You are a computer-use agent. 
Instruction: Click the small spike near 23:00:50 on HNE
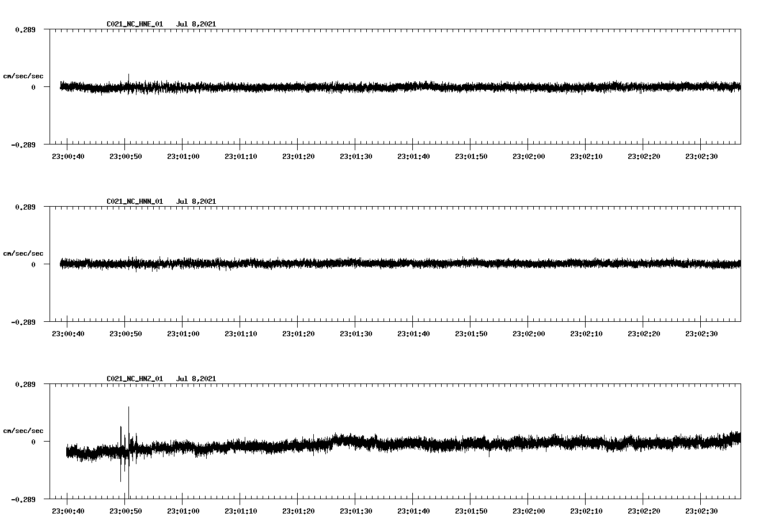(129, 78)
